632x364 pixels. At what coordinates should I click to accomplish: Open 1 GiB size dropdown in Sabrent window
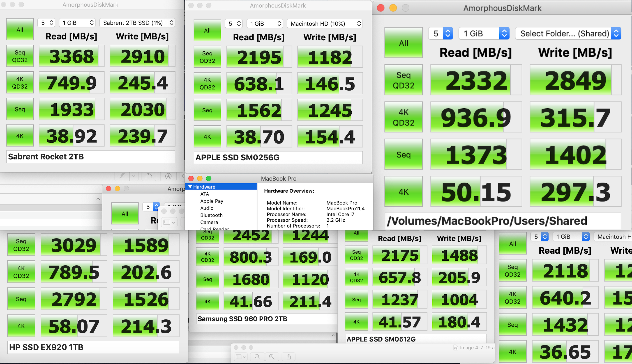pos(77,23)
